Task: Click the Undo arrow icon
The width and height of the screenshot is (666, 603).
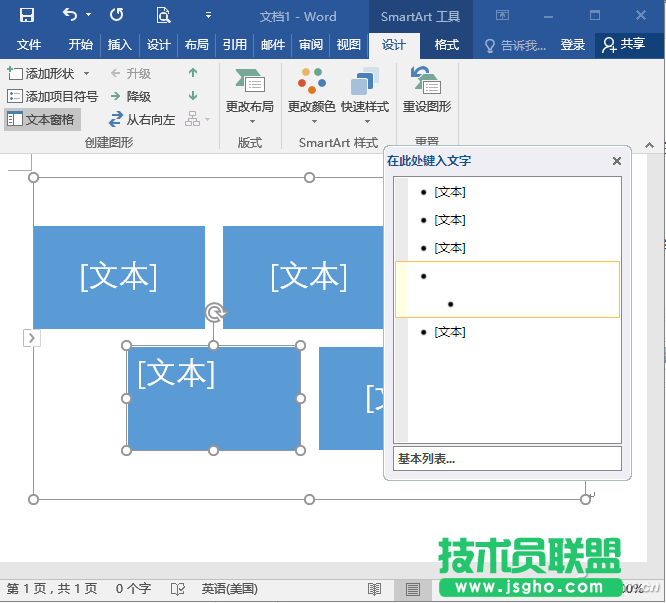Action: [69, 15]
